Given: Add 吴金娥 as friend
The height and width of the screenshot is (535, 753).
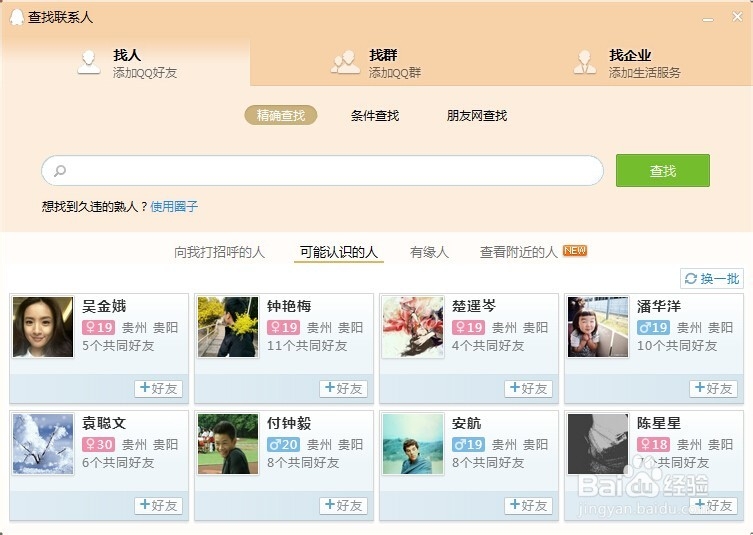Looking at the screenshot, I should click(158, 389).
